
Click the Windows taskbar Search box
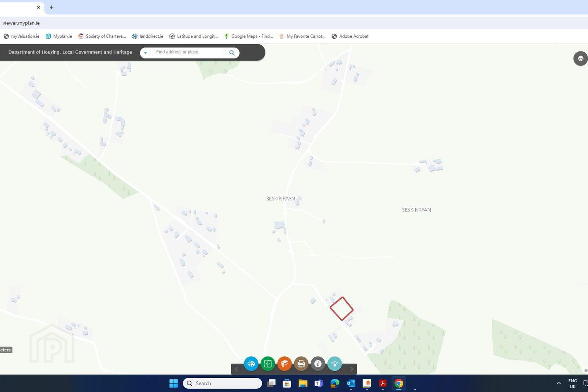tap(223, 383)
